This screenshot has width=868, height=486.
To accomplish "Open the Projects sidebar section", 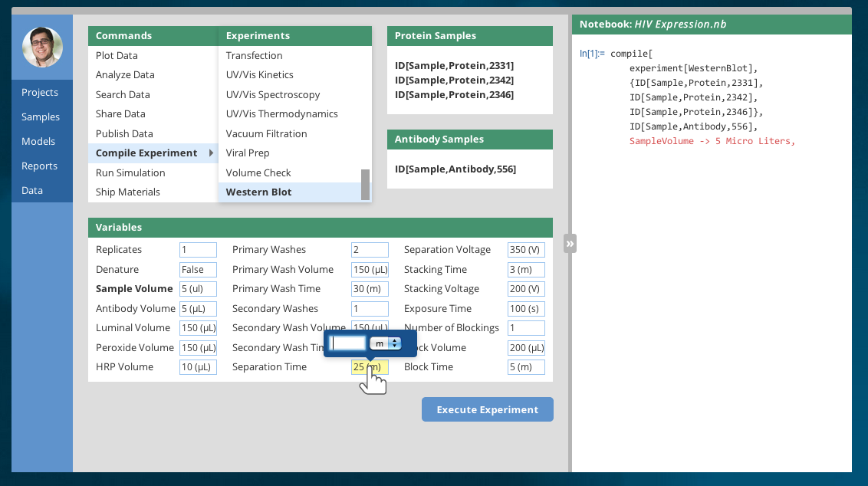I will pyautogui.click(x=40, y=92).
